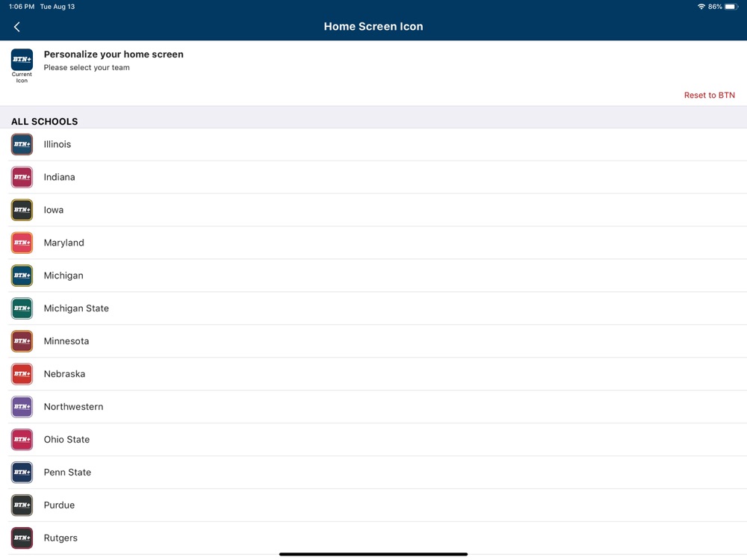Select the Iowa BTN+ icon
This screenshot has height=560, width=747.
pyautogui.click(x=22, y=210)
